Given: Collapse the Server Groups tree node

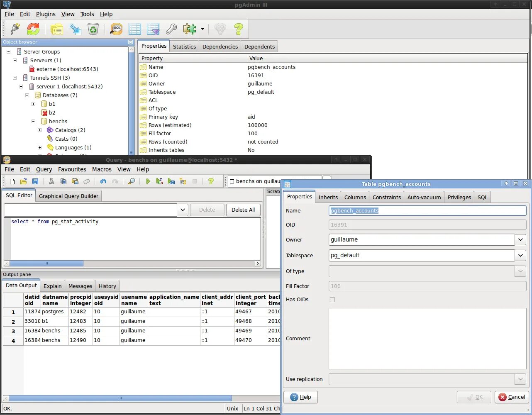Looking at the screenshot, I should coord(8,51).
